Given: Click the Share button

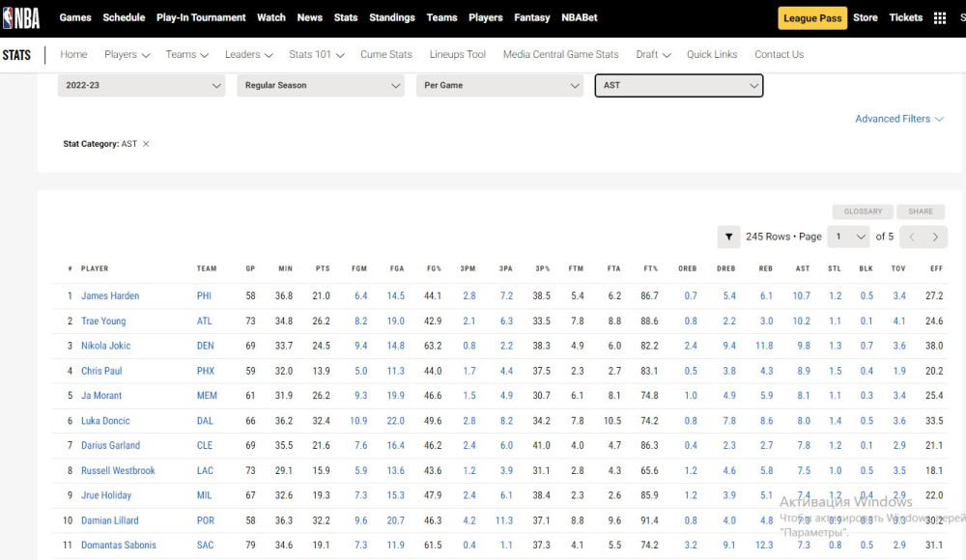Looking at the screenshot, I should pos(920,211).
